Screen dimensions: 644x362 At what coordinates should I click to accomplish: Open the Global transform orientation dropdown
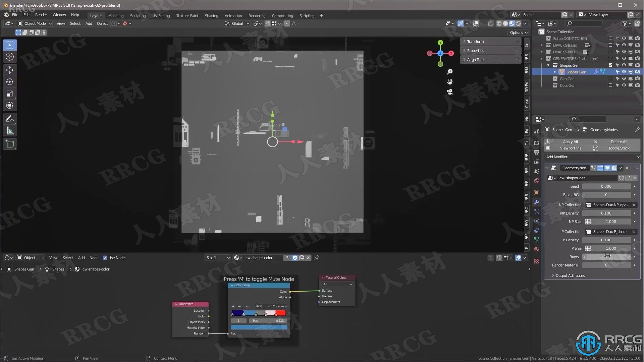(237, 23)
